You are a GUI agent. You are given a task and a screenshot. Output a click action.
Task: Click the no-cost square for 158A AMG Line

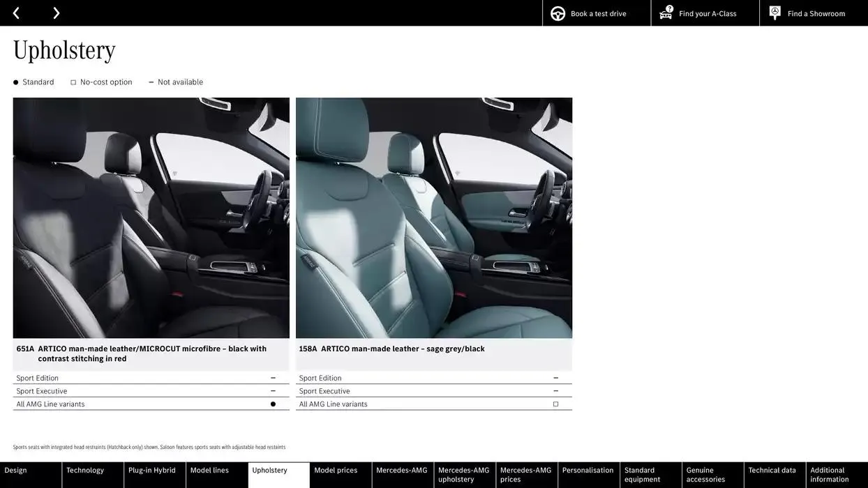[556, 404]
